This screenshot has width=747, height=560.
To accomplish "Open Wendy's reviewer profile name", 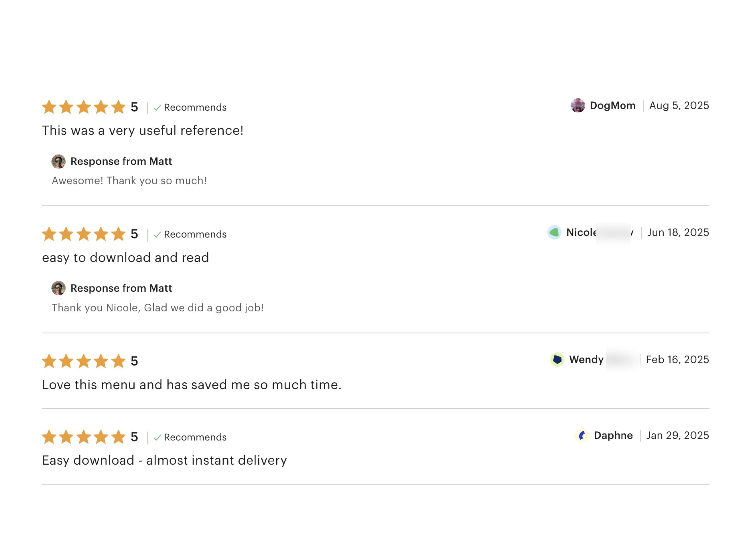I will pos(586,359).
